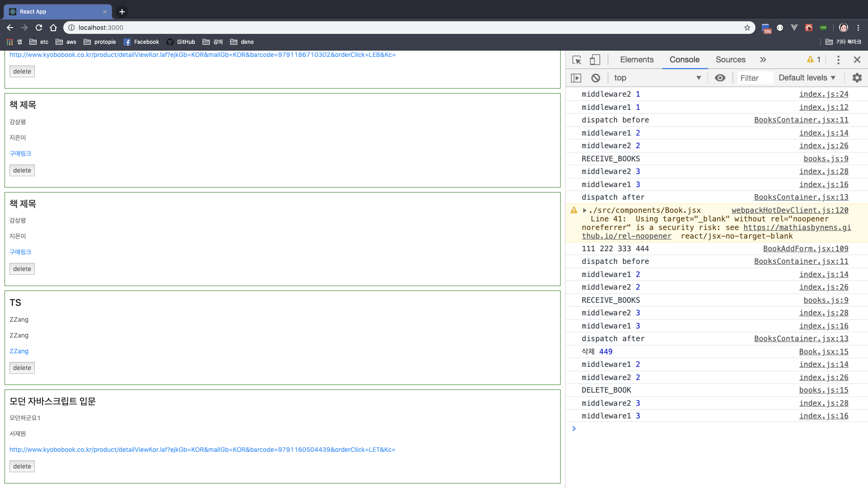Bookmark this page with the star icon

[747, 28]
